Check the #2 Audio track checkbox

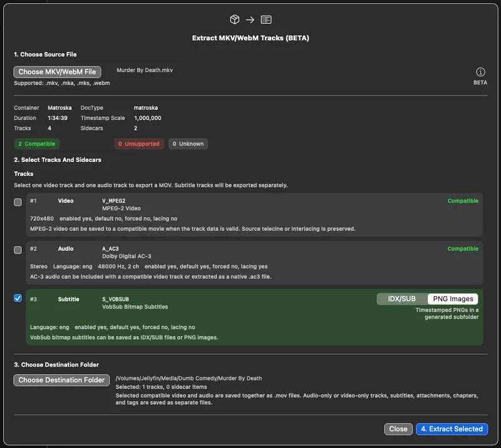pyautogui.click(x=18, y=250)
